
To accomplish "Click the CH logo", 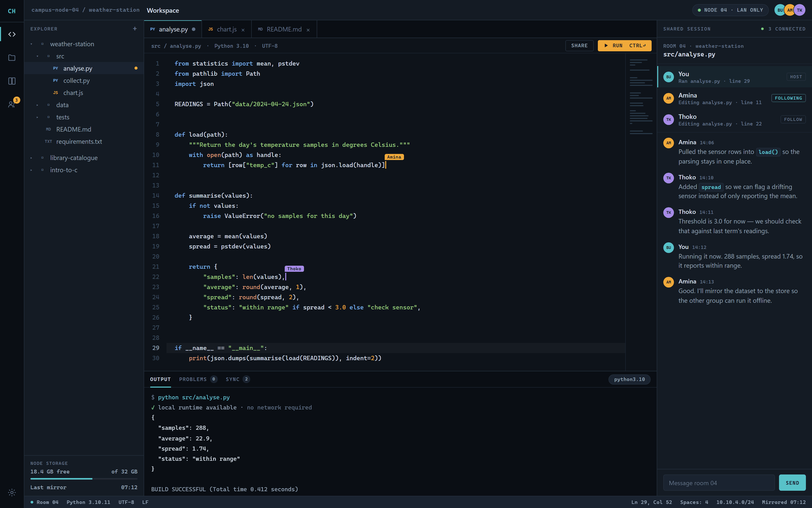I will [12, 11].
